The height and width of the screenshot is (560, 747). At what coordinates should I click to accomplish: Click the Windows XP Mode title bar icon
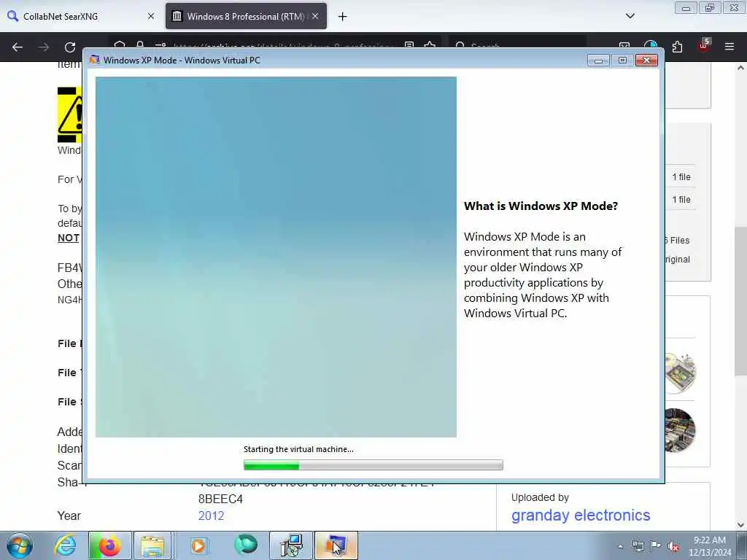click(94, 60)
